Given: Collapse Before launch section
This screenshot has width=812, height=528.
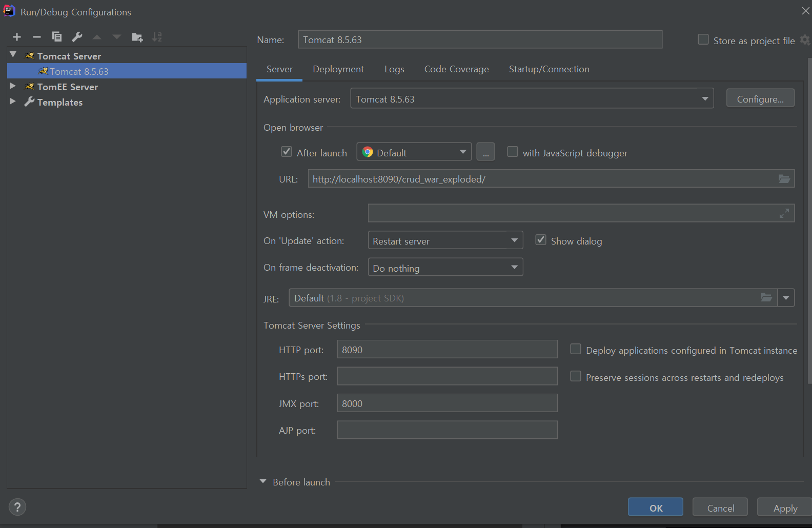Looking at the screenshot, I should tap(263, 481).
